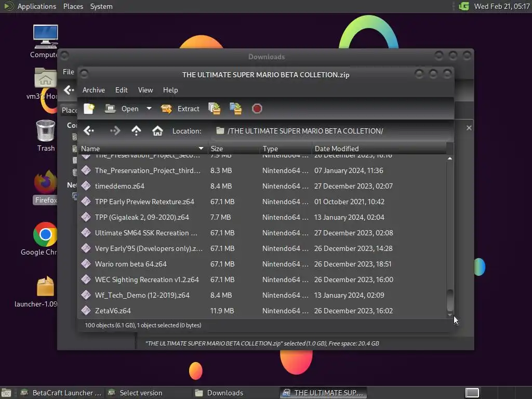Viewport: 532px width, 399px height.
Task: Select Wario rom beta 64.z64
Action: pyautogui.click(x=262, y=264)
